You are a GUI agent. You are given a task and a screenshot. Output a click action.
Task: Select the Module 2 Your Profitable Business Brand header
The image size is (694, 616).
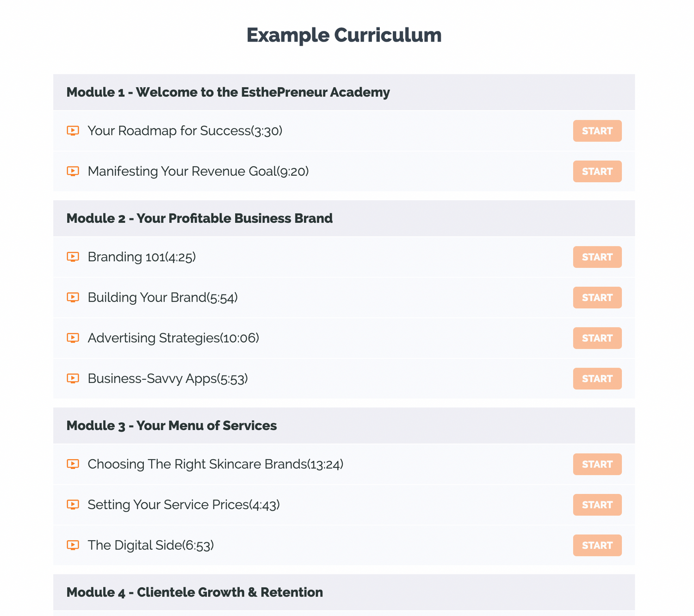point(199,218)
